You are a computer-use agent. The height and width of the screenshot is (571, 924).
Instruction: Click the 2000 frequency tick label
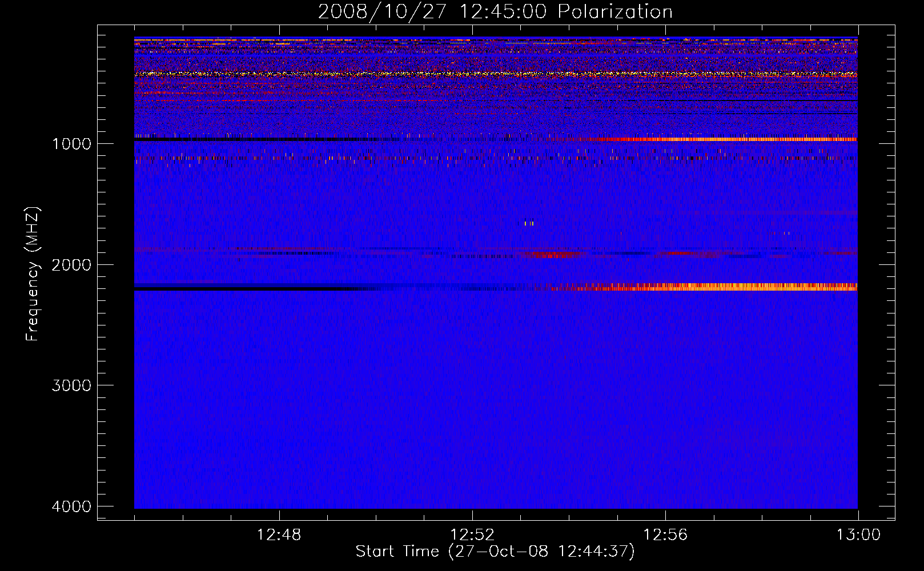click(x=71, y=264)
